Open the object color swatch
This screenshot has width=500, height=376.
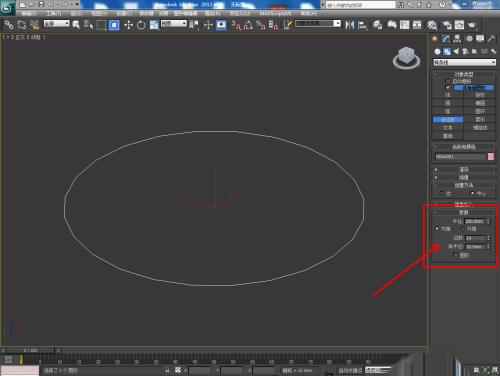coord(491,157)
